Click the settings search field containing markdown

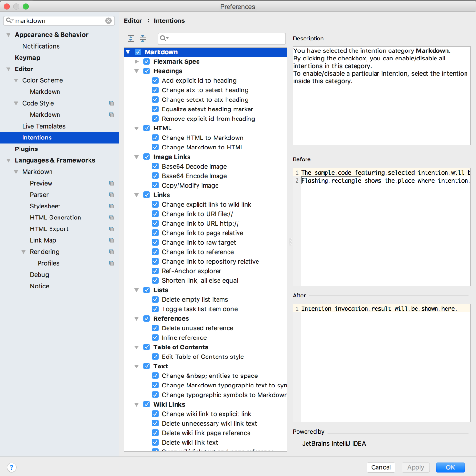tap(59, 20)
